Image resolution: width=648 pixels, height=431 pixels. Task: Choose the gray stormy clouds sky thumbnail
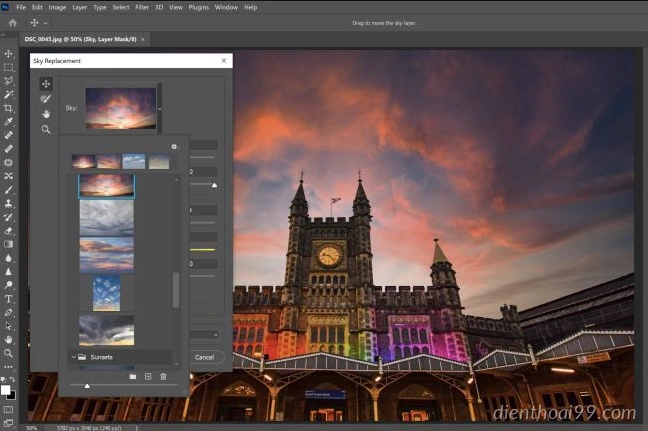coord(107,218)
